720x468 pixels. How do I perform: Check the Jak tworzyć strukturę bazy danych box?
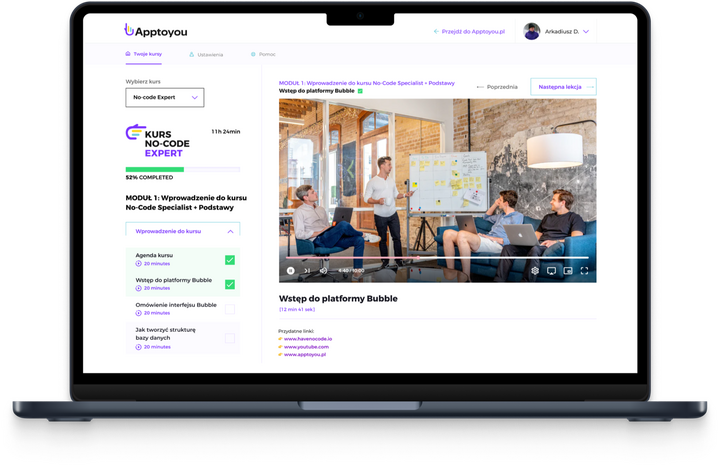[230, 338]
